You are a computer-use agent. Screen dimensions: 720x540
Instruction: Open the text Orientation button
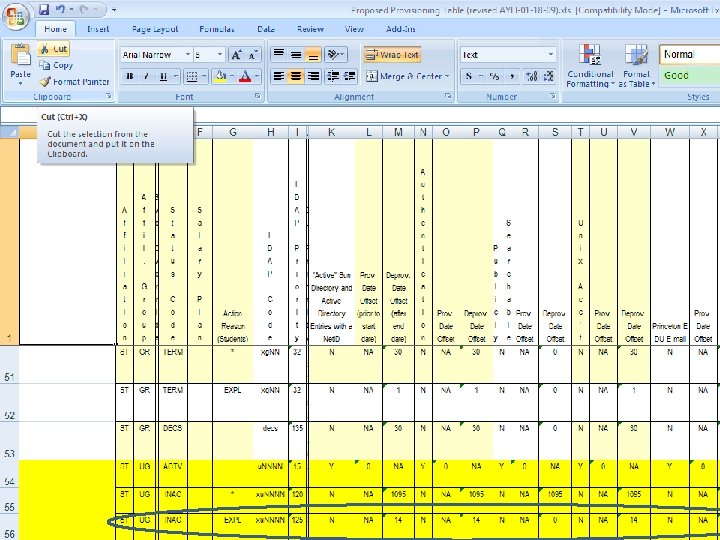tap(336, 54)
